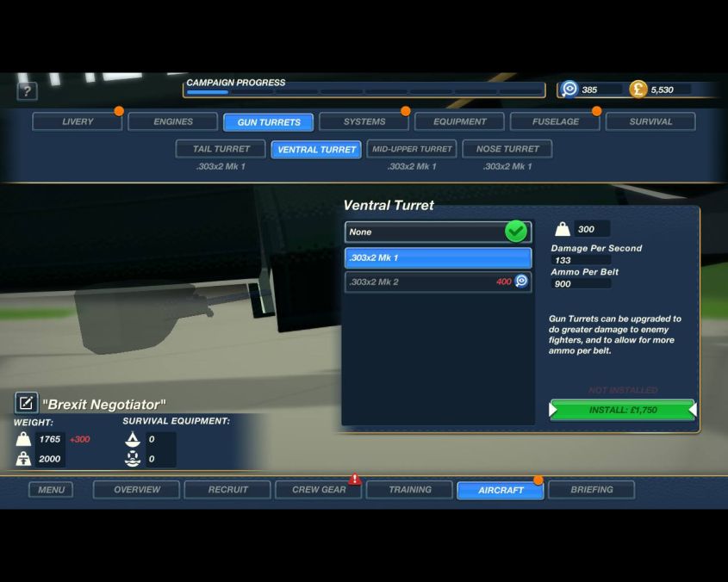Click the Ammo Per Belt value 900

(x=581, y=284)
